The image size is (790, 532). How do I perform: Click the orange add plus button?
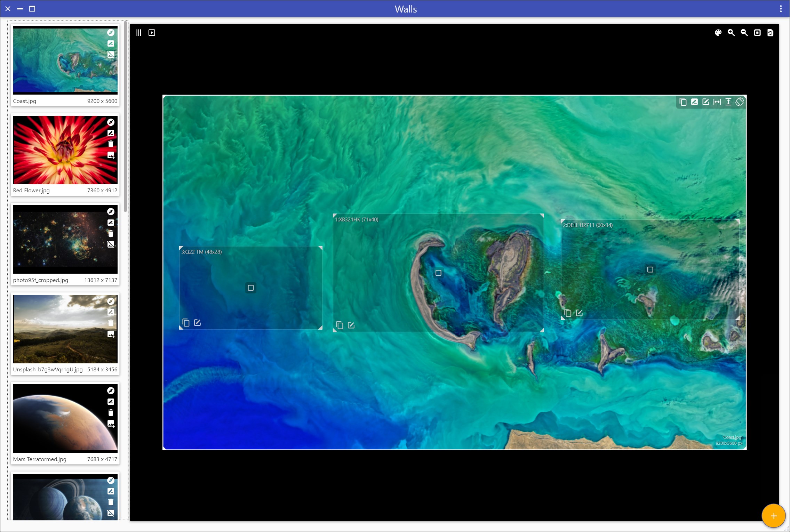[x=773, y=516]
